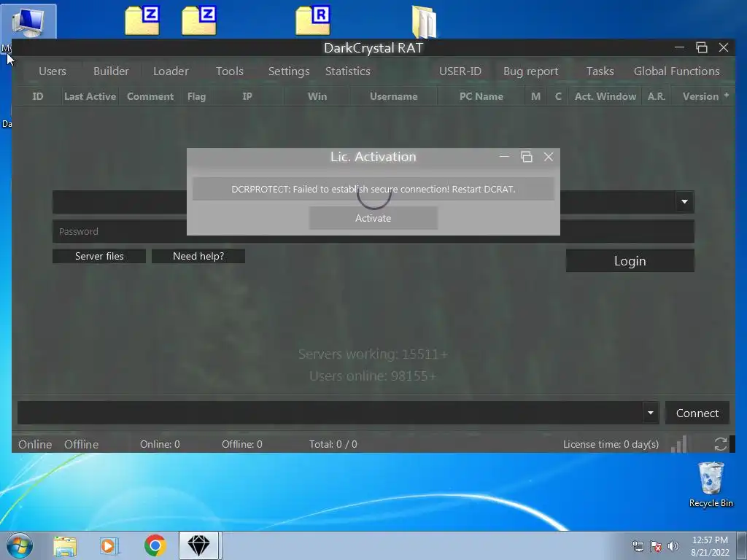Sort by the Last Active column header
Screen dimensions: 747x560
[x=90, y=96]
